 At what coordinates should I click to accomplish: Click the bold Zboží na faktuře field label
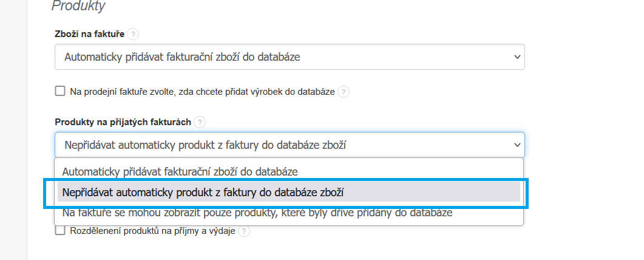click(x=90, y=35)
